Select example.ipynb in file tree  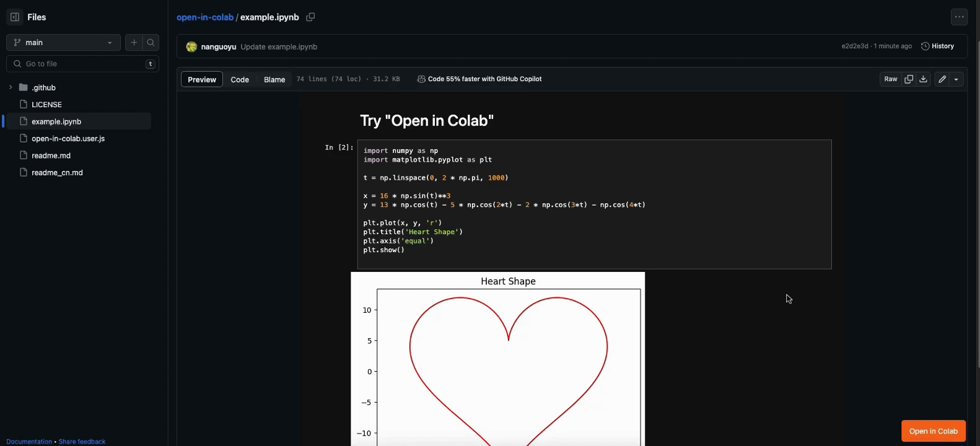77,121
